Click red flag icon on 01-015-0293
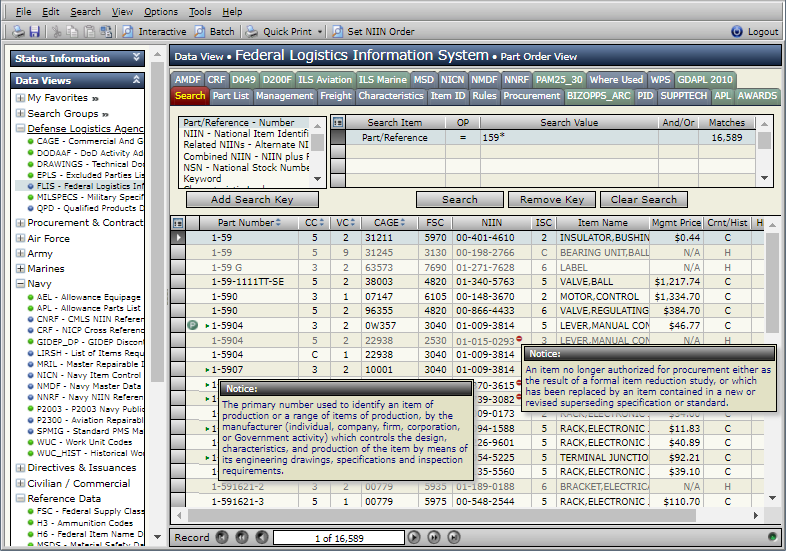 519,338
